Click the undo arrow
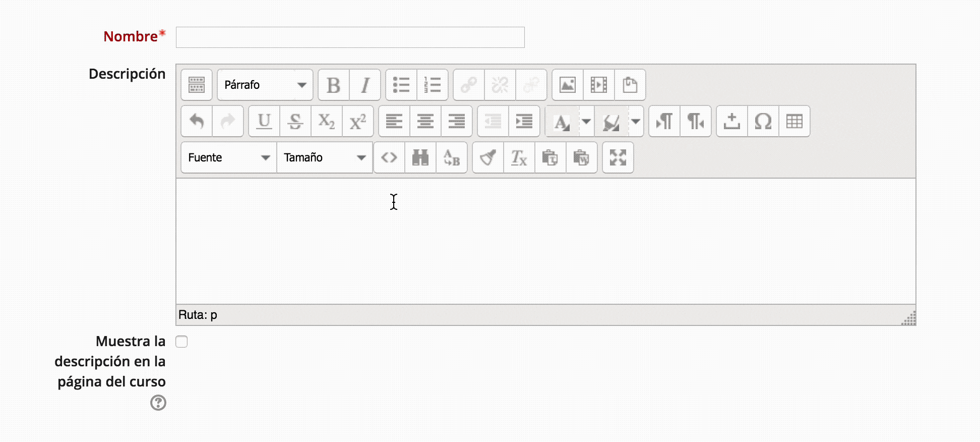This screenshot has width=980, height=442. [x=197, y=122]
